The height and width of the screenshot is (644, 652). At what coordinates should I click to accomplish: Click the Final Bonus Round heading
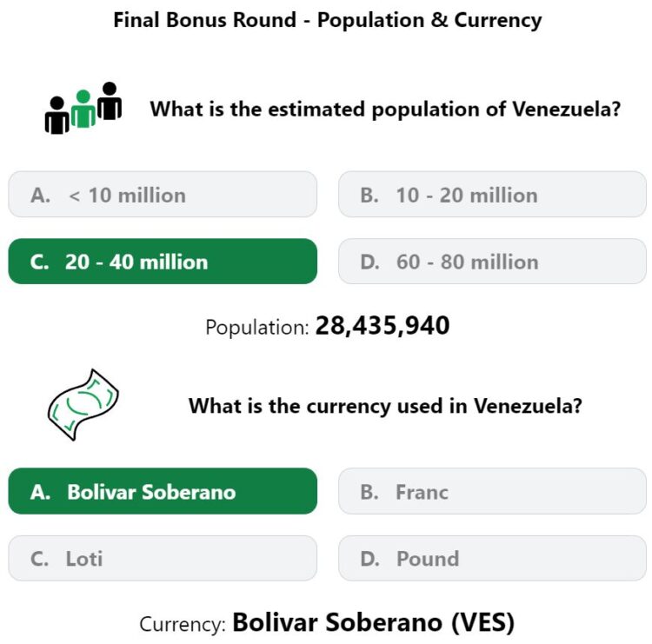click(x=327, y=20)
